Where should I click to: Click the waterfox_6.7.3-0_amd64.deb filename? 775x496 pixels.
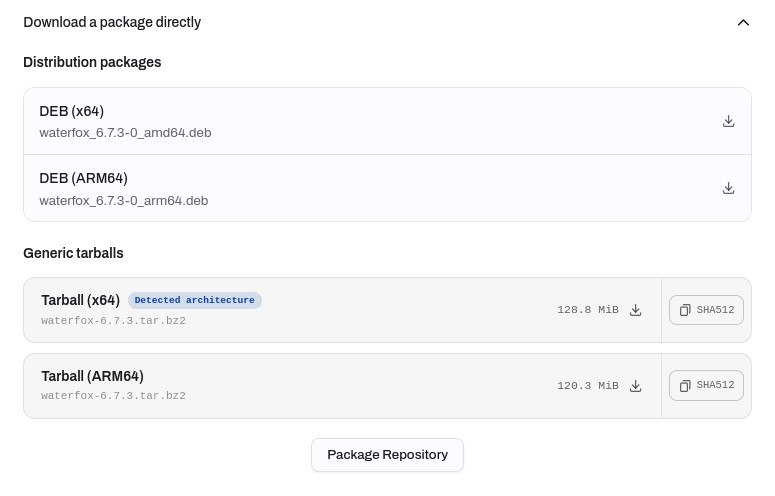pos(126,133)
